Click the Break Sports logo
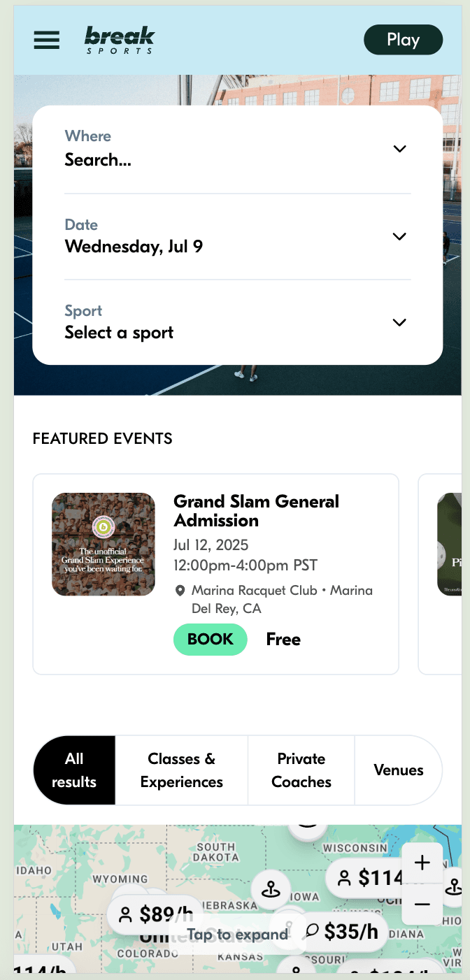 (120, 40)
